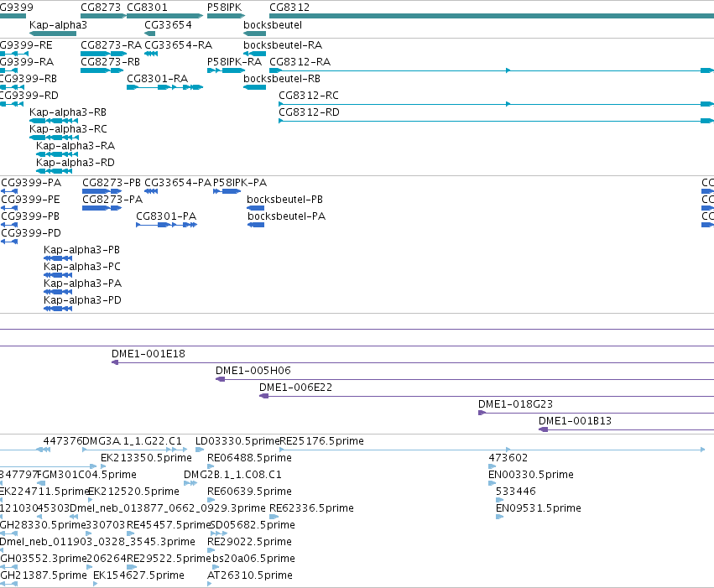Click EST EN09531.5prime label
The image size is (714, 588).
pyautogui.click(x=539, y=508)
